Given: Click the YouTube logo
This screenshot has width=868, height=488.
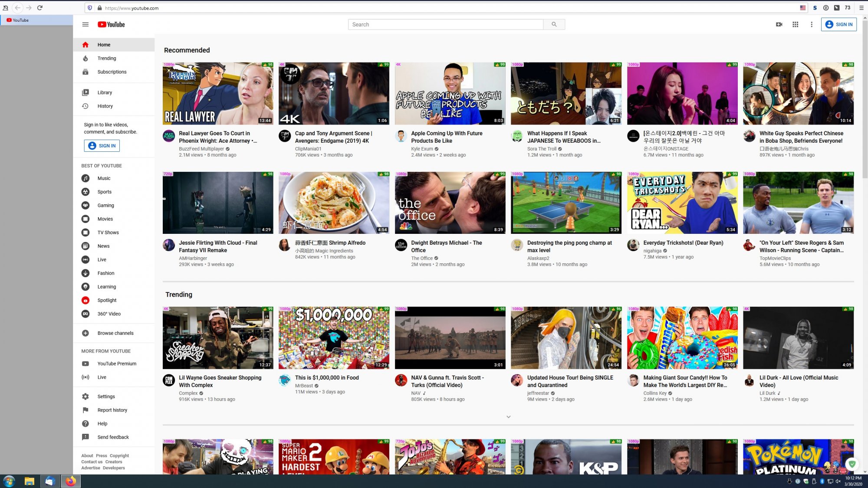Looking at the screenshot, I should 111,25.
